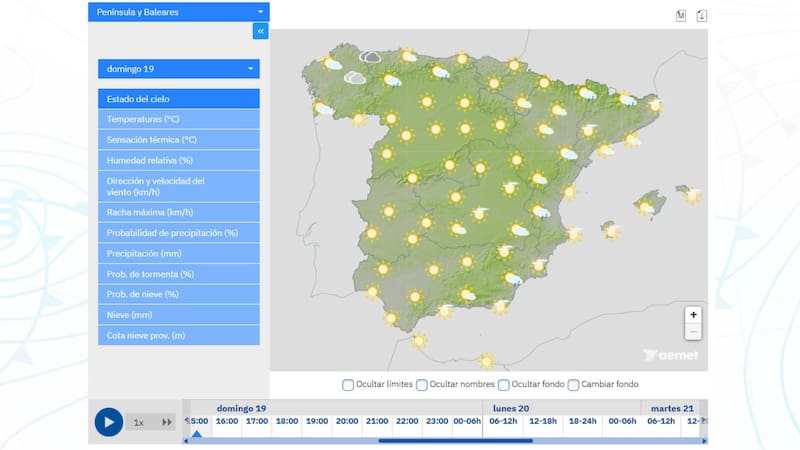Click the timeline scroll left arrow
800x450 pixels.
tap(186, 441)
